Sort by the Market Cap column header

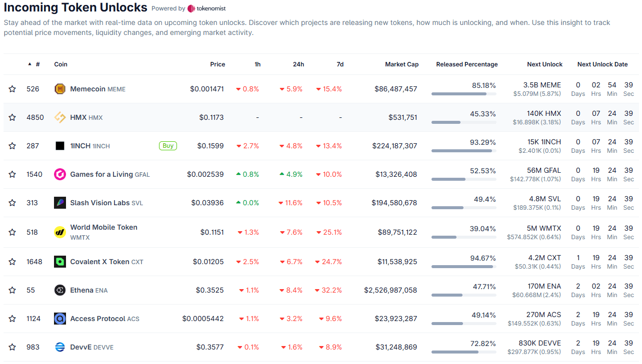(401, 64)
